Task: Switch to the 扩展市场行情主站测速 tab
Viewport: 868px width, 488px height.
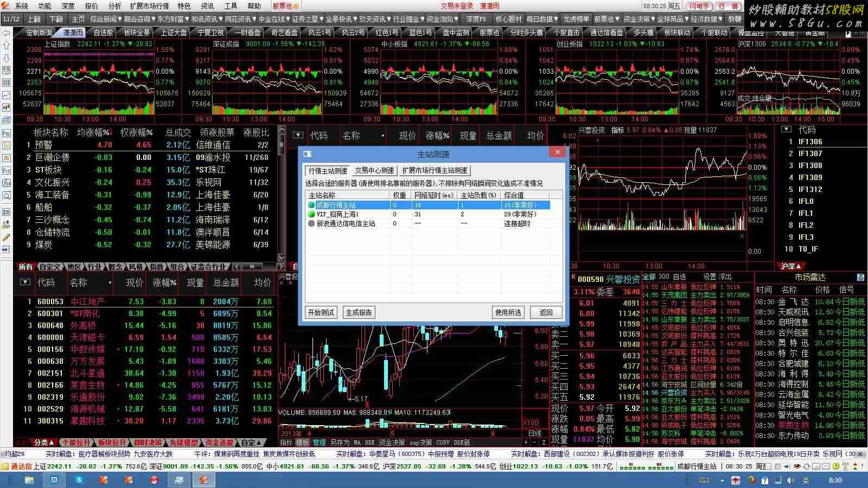Action: pos(435,170)
